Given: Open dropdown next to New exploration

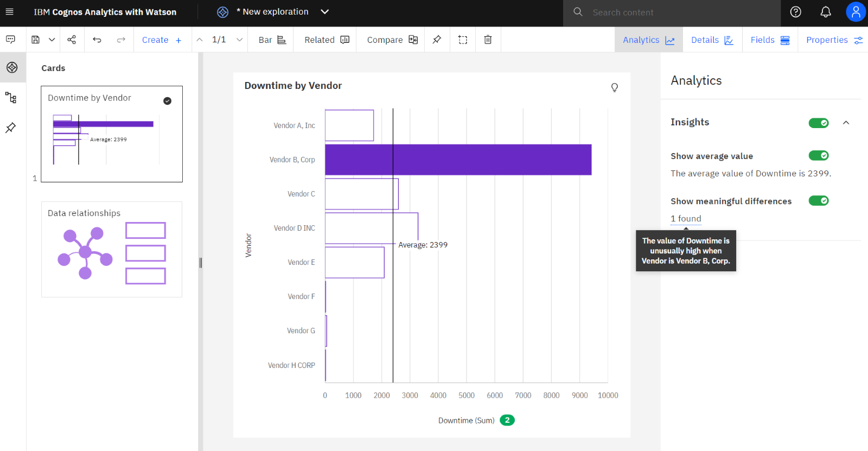Looking at the screenshot, I should (x=324, y=12).
